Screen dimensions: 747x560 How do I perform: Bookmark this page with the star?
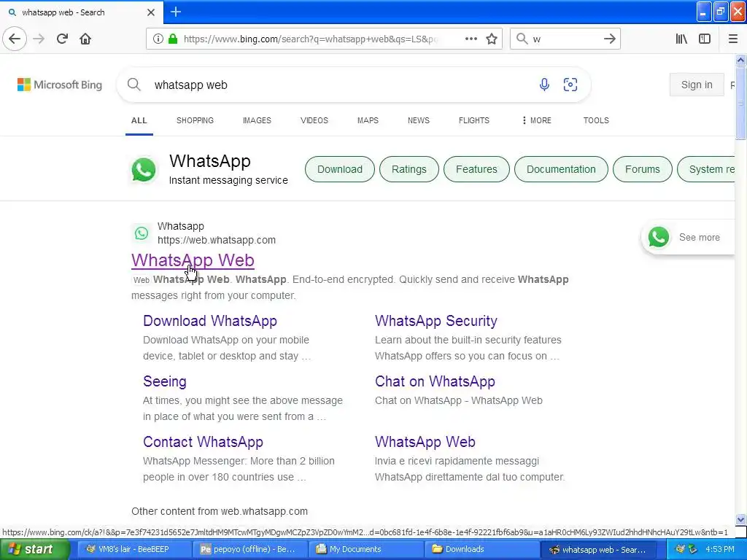pos(492,39)
